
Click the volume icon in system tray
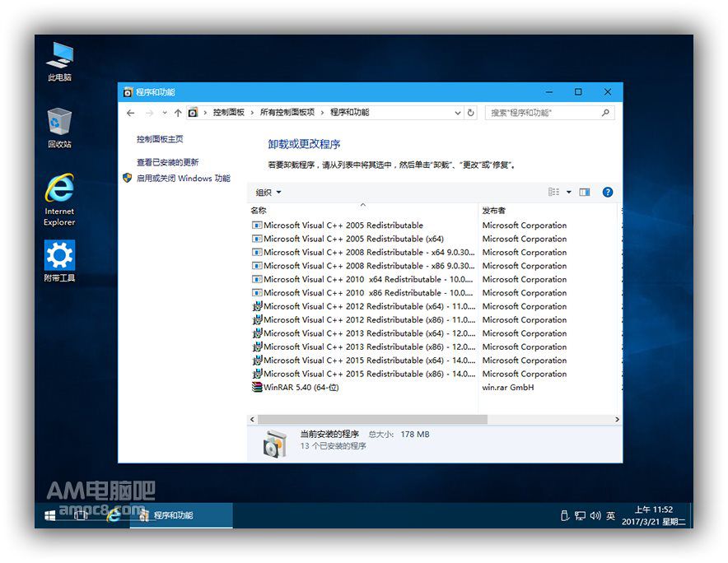coord(595,515)
